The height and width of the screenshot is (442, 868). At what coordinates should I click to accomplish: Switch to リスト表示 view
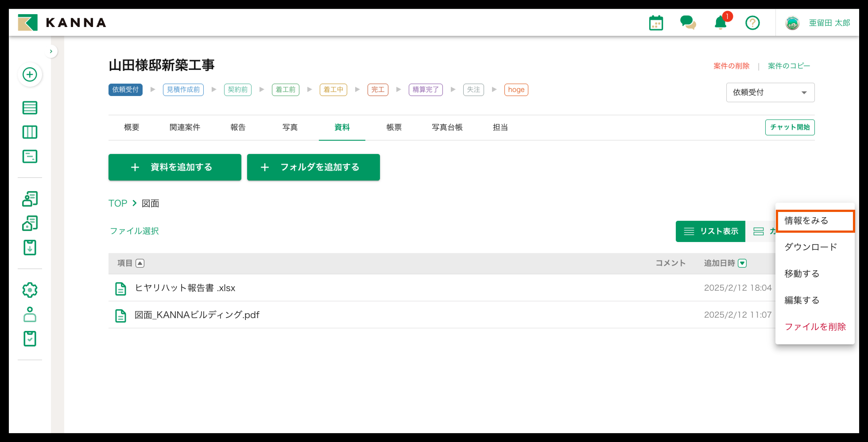(x=710, y=231)
